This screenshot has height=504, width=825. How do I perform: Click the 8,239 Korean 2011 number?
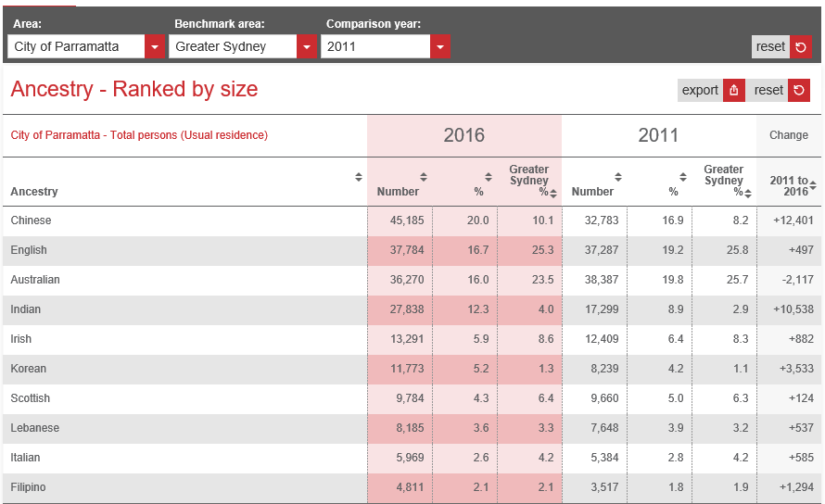[x=604, y=369]
